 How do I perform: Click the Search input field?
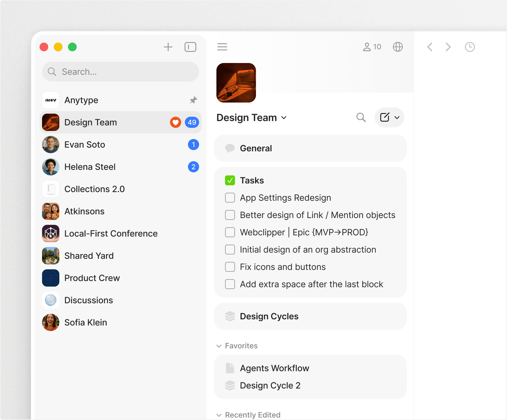pyautogui.click(x=121, y=72)
